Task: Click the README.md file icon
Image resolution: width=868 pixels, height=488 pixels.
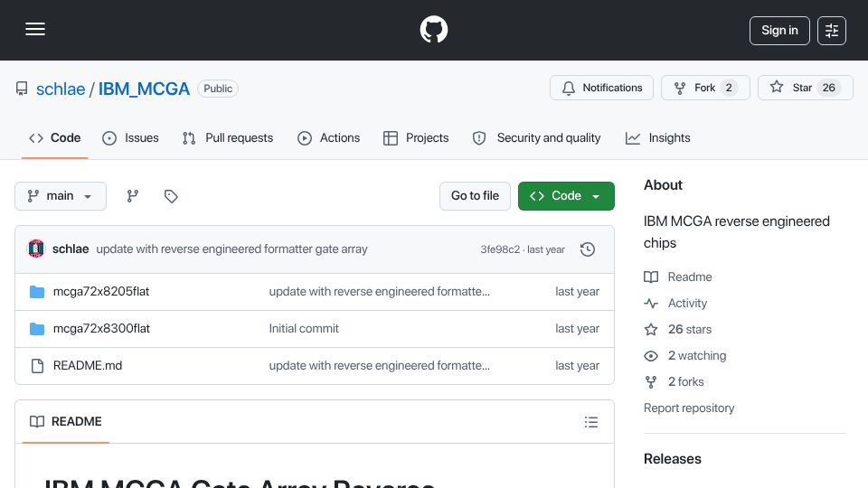Action: point(37,366)
